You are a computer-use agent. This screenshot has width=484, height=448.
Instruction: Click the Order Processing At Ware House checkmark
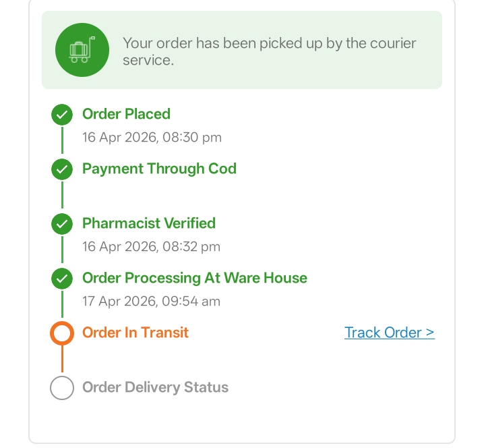(x=62, y=278)
